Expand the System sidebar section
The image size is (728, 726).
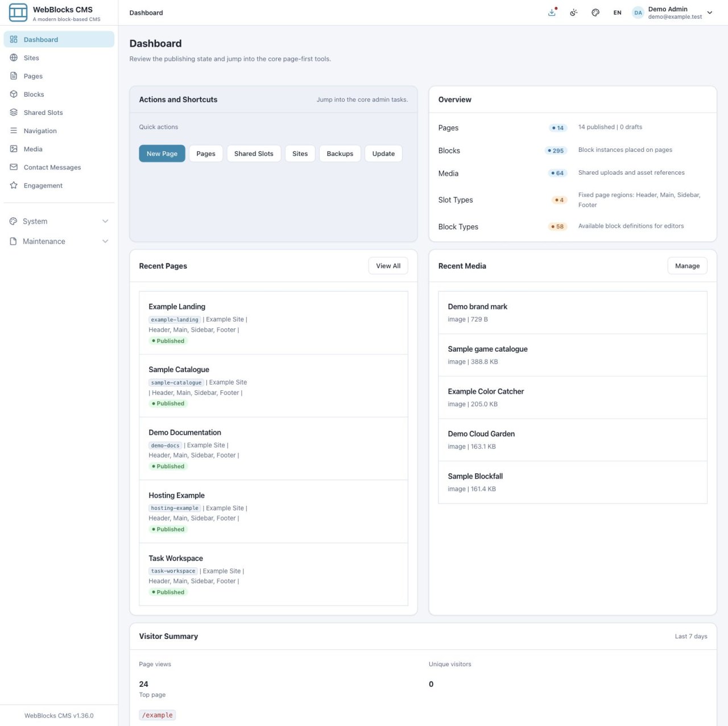click(59, 221)
